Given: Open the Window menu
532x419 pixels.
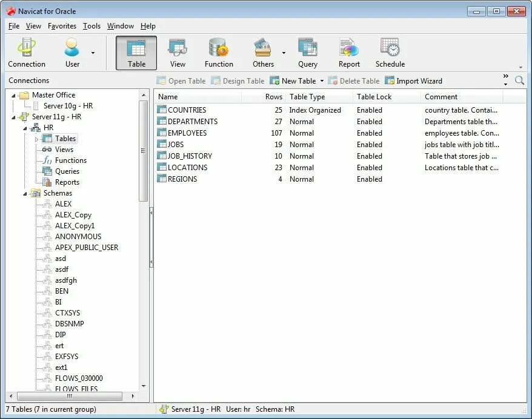Looking at the screenshot, I should 121,26.
